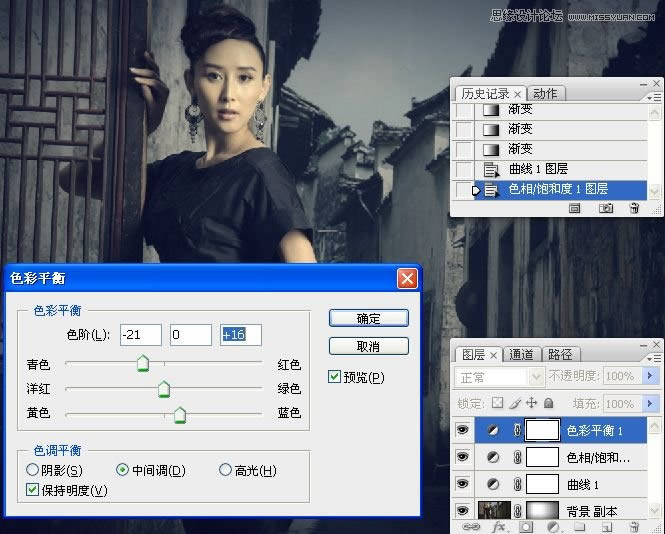Open the opacity (不透明度) slider arrow

click(x=651, y=377)
